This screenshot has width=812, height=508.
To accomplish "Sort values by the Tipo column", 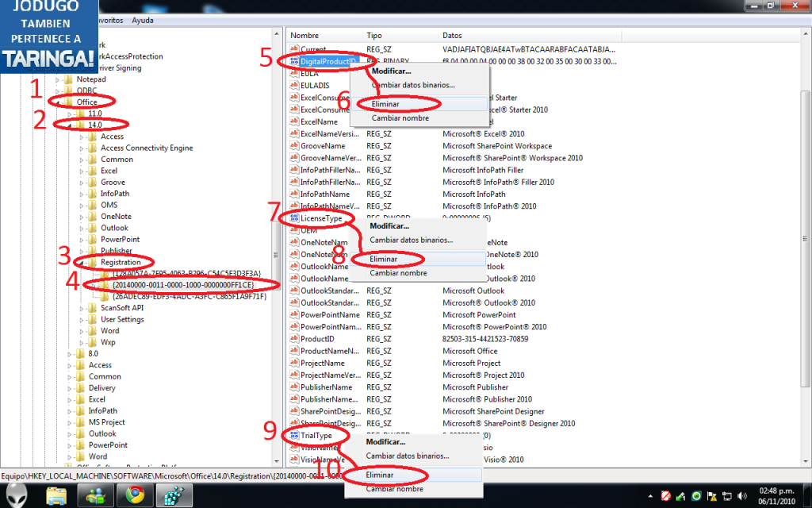I will tap(400, 35).
